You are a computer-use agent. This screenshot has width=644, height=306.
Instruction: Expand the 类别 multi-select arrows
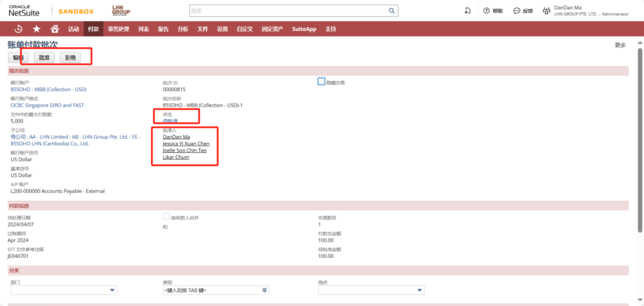pos(265,291)
